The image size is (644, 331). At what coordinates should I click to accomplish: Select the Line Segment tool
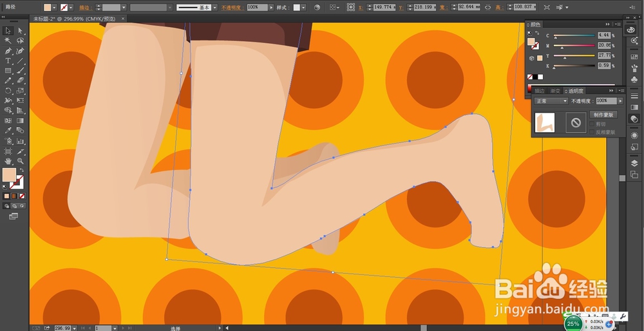[x=20, y=61]
